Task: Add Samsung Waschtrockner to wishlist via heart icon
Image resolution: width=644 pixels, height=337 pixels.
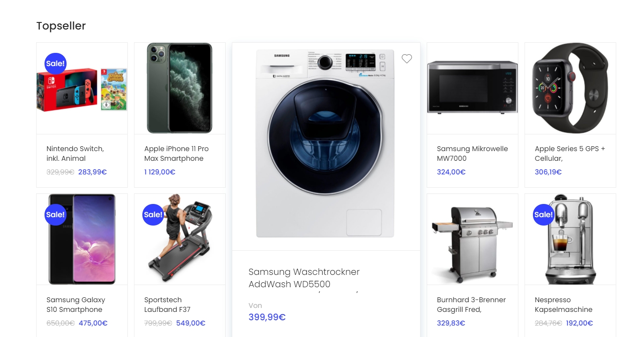Action: pos(407,59)
